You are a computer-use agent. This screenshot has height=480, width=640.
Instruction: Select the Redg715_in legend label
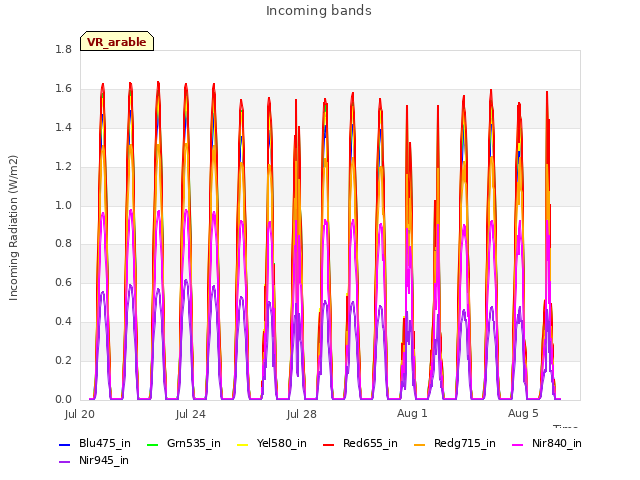click(x=465, y=444)
